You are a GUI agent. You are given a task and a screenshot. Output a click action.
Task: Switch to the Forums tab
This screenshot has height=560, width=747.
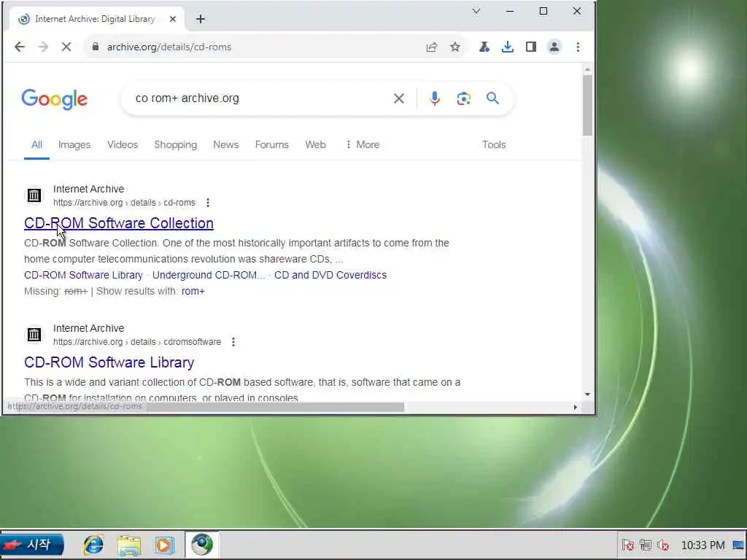click(271, 145)
